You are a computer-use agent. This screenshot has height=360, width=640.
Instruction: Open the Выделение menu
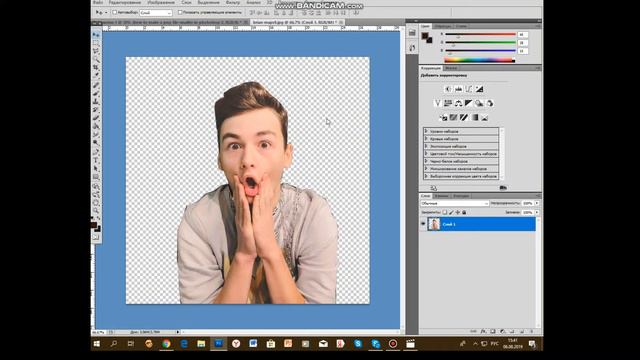coord(209,2)
